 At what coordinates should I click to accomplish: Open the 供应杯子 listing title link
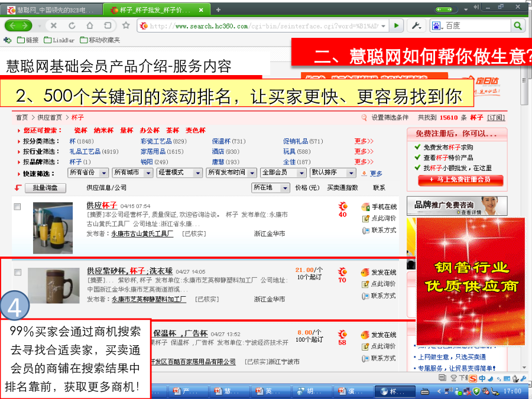pyautogui.click(x=102, y=205)
